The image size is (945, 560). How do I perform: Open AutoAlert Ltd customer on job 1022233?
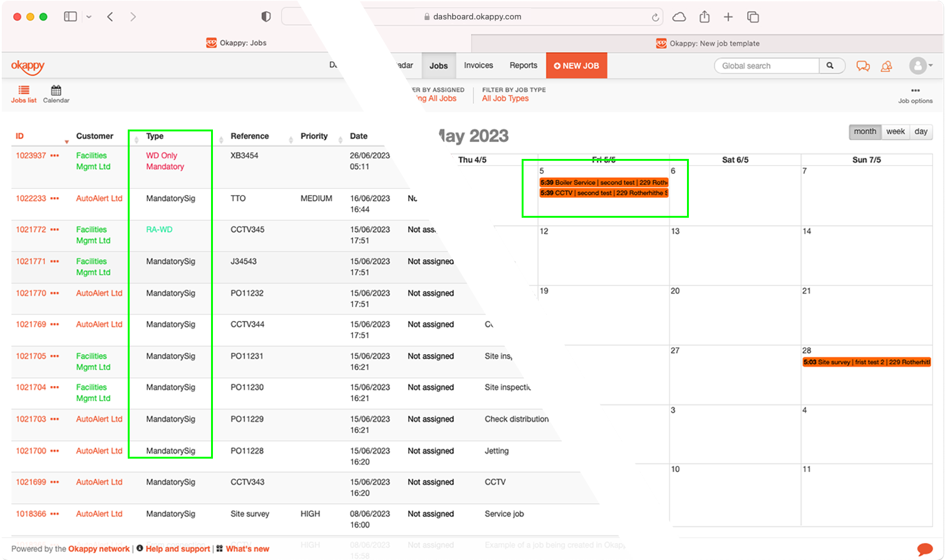point(99,198)
